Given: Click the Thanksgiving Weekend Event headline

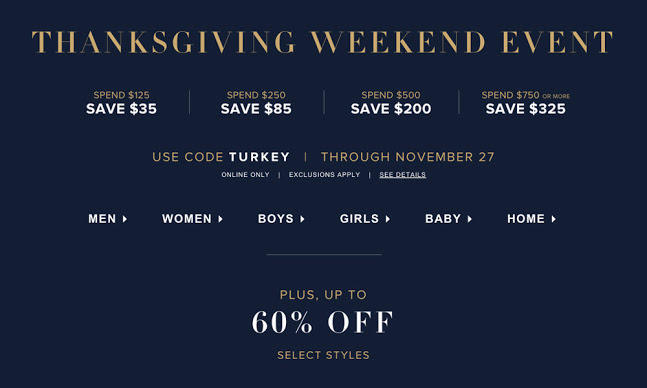Looking at the screenshot, I should click(323, 42).
